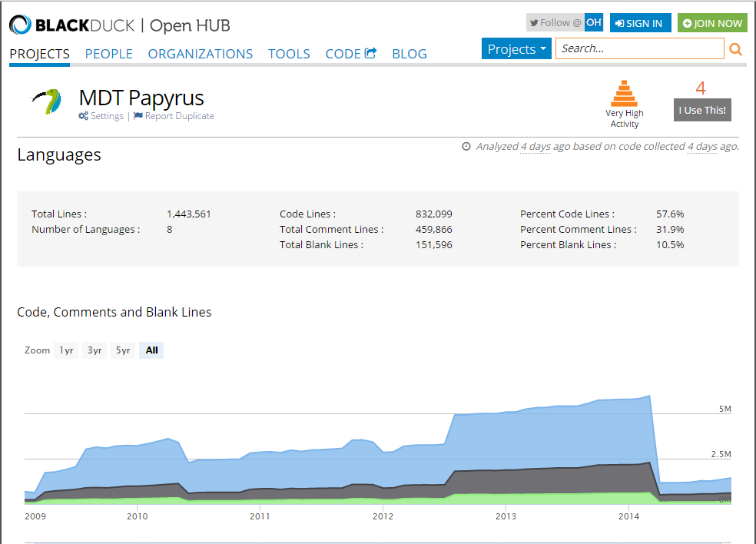Click the JOIN NOW button
Viewport: 756px width, 544px height.
[x=712, y=23]
